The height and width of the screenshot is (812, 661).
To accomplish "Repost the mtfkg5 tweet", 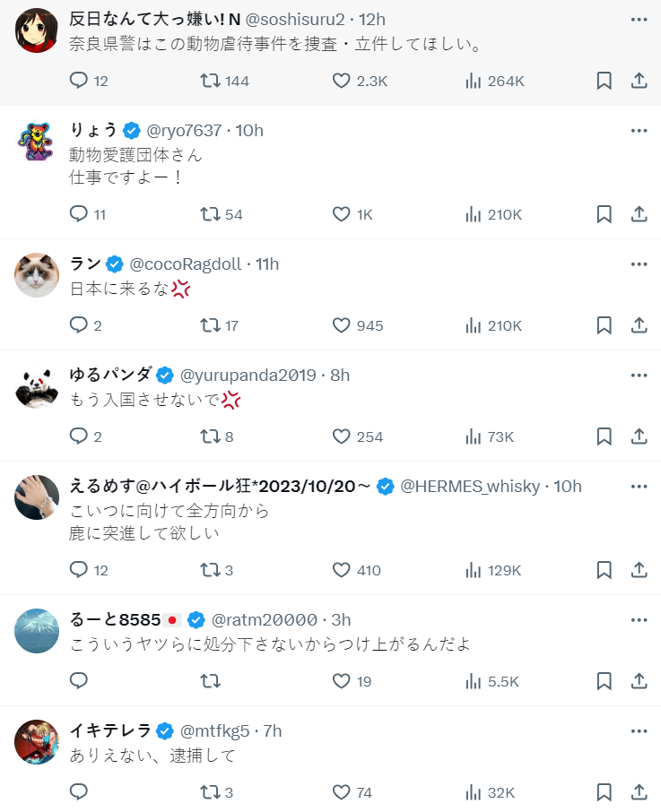I will 211,792.
